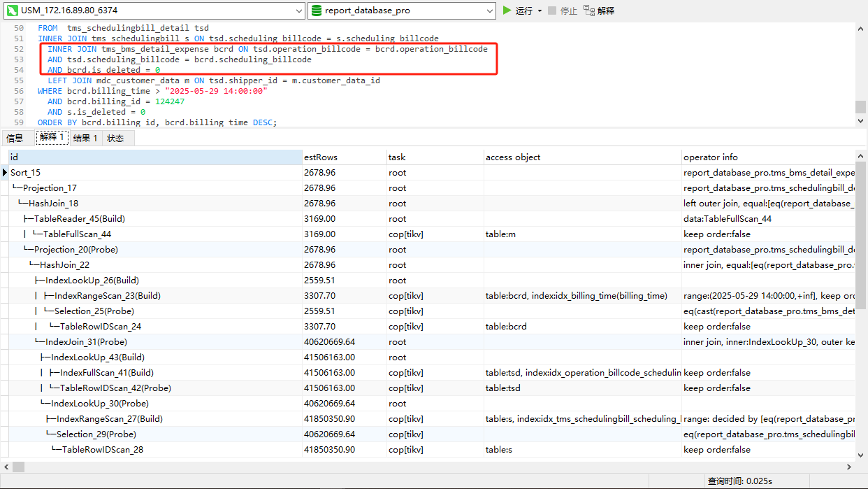Click the estRows column header
The width and height of the screenshot is (868, 489).
coord(321,157)
